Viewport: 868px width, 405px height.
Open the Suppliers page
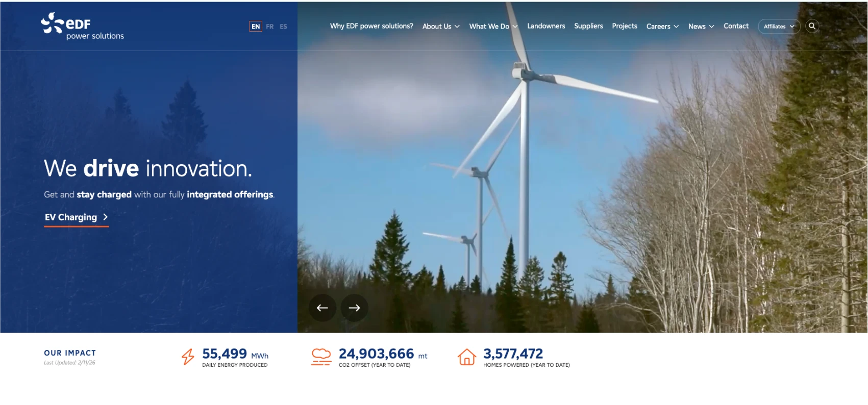pyautogui.click(x=588, y=26)
